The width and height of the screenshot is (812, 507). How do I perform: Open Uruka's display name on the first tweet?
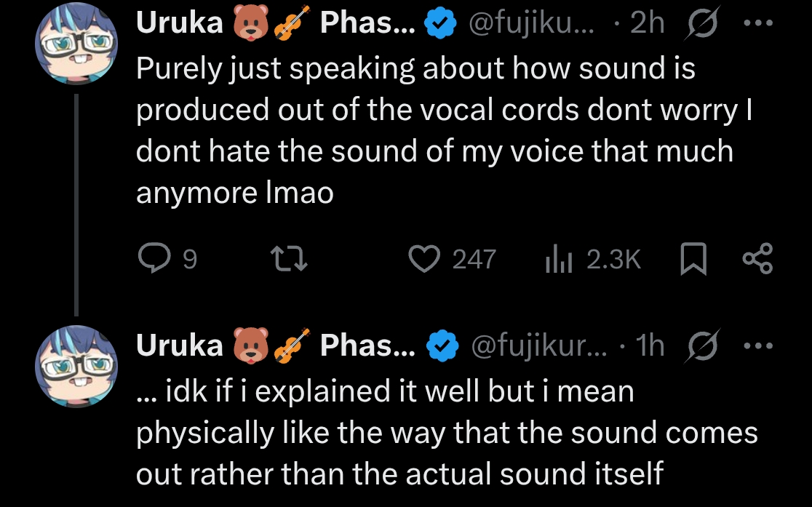[180, 25]
